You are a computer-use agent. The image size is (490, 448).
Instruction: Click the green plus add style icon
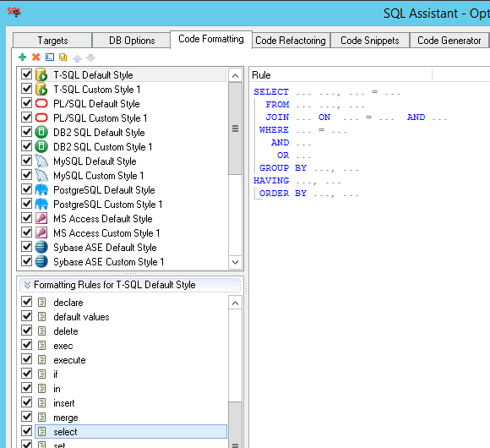click(23, 57)
